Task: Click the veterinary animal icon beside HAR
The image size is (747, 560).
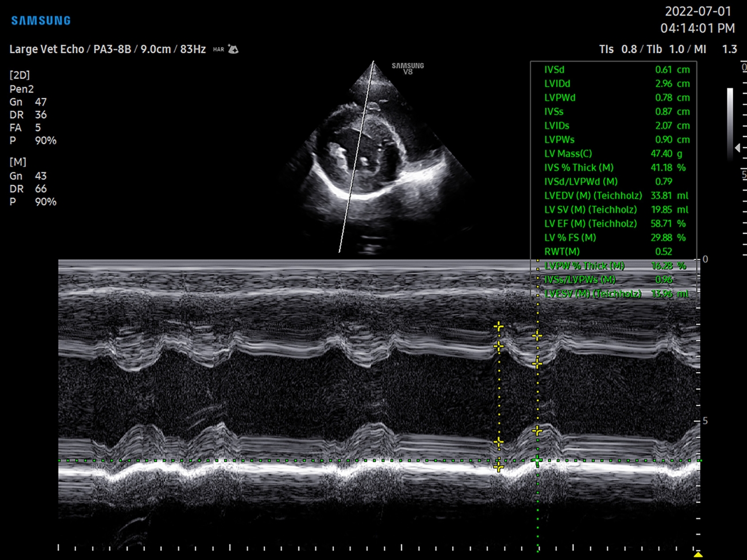Action: [233, 49]
